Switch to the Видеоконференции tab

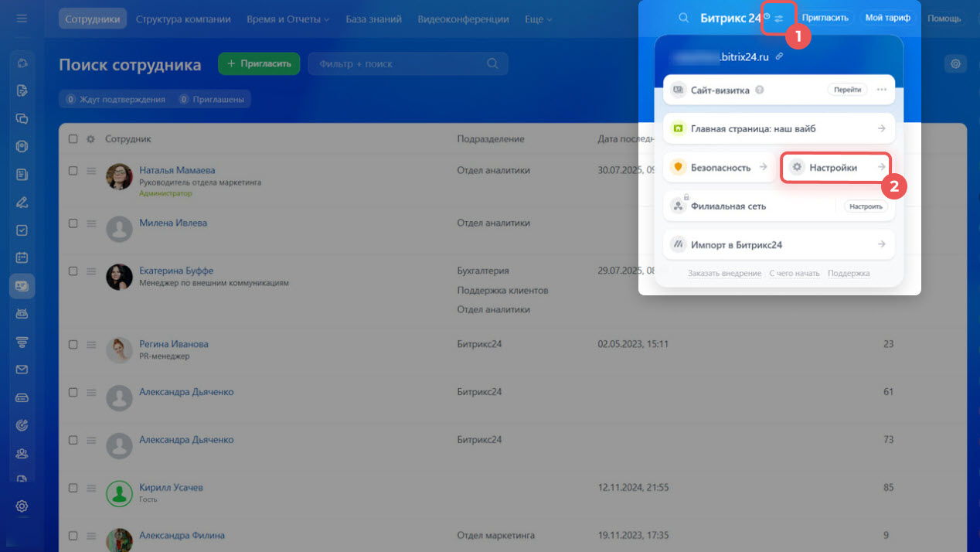[x=463, y=19]
